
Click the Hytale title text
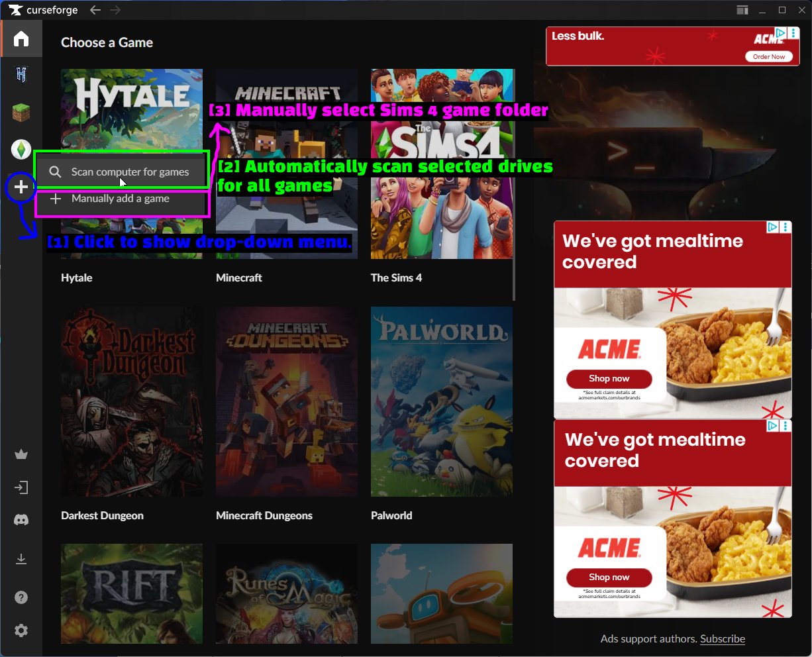click(77, 278)
